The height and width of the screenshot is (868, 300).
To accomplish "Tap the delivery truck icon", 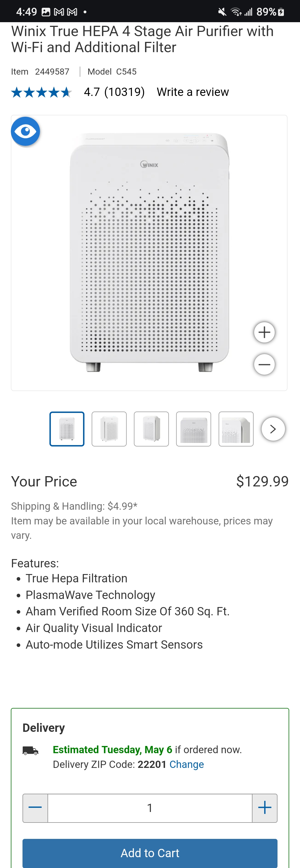I will pyautogui.click(x=30, y=750).
